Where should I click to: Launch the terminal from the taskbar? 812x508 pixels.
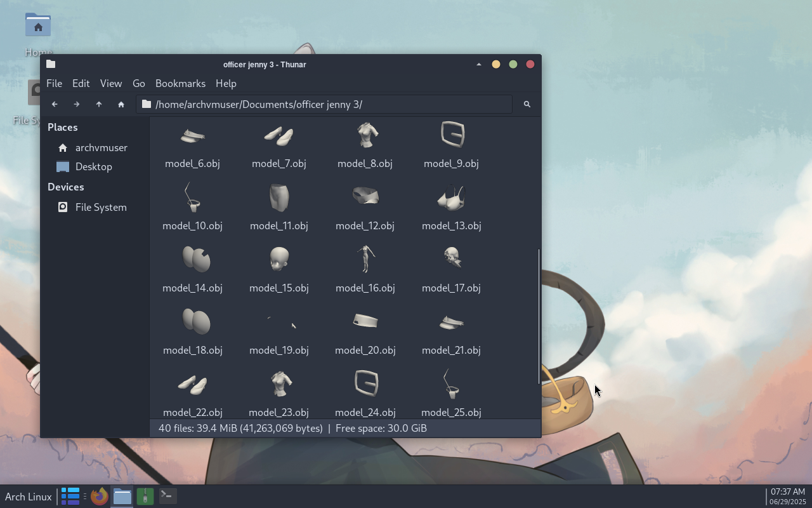click(x=167, y=496)
